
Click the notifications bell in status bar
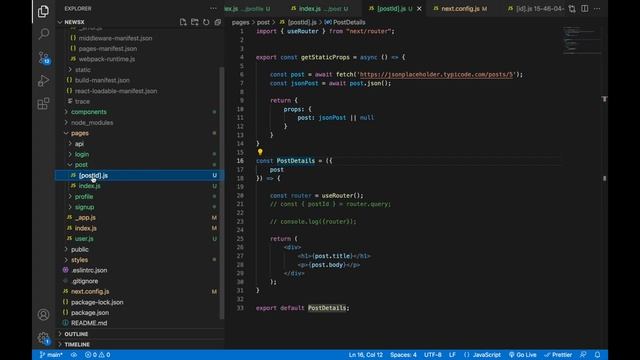click(597, 355)
